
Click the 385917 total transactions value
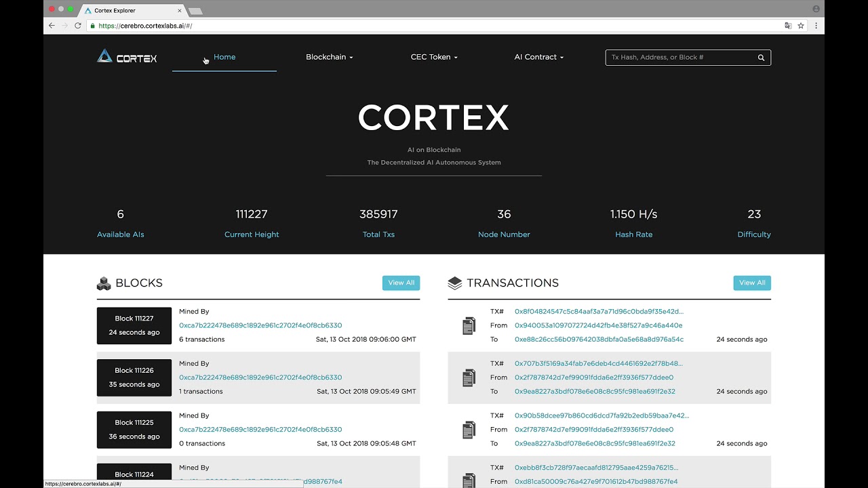coord(378,214)
